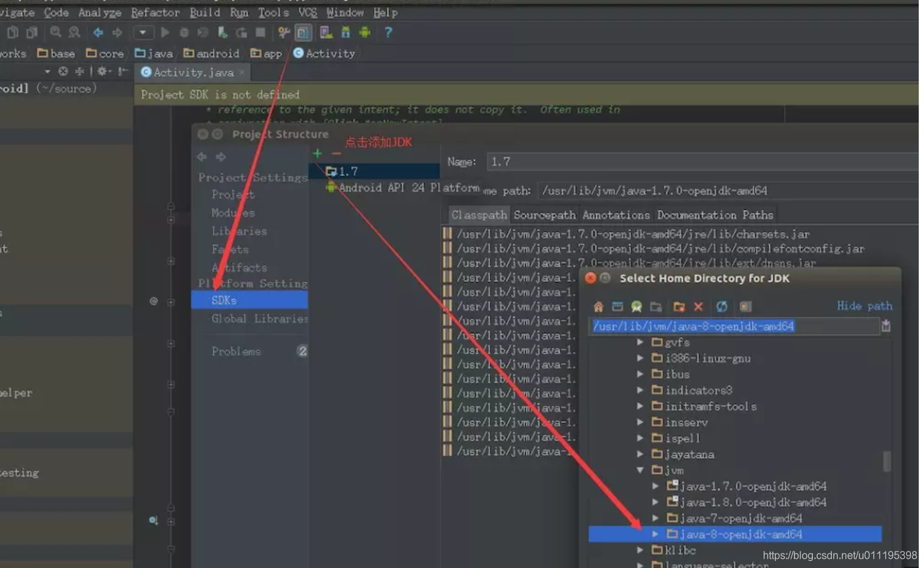Click the JDK home path field

coord(728,191)
